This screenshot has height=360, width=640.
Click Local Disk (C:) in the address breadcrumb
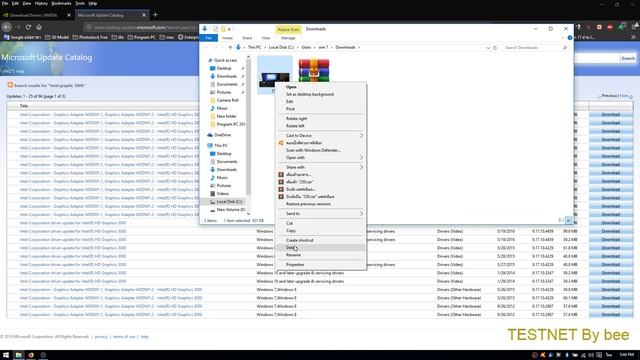(281, 48)
